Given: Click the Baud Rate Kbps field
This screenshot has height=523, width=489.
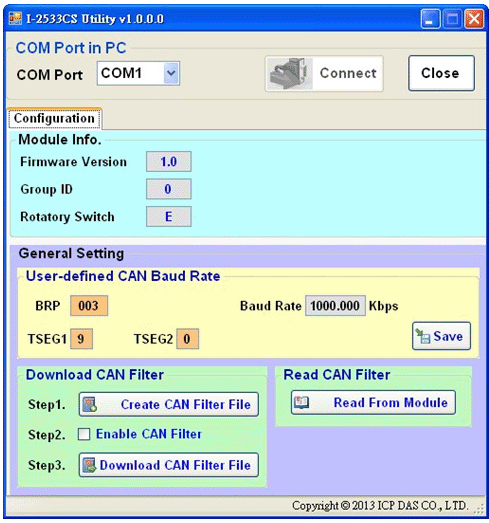Looking at the screenshot, I should click(335, 306).
